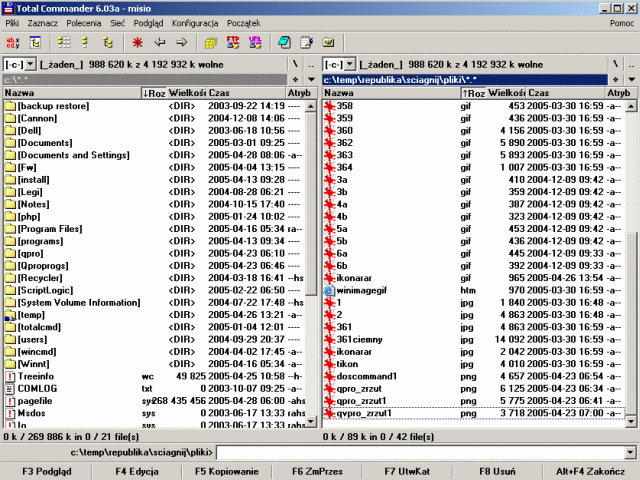Go to parent directory in left panel
This screenshot has height=480, width=640.
pos(311,64)
